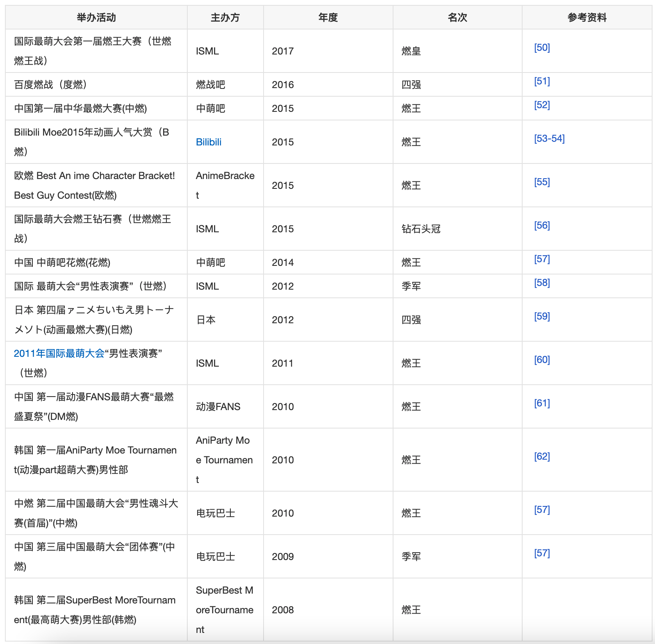Open reference [57] in the 2009 季军 row
The image size is (655, 644).
pos(541,553)
